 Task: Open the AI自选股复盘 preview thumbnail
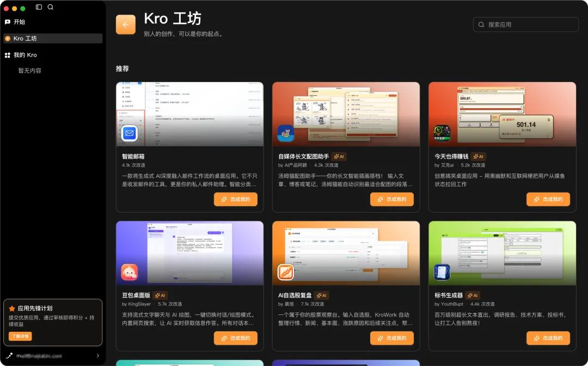(x=346, y=253)
